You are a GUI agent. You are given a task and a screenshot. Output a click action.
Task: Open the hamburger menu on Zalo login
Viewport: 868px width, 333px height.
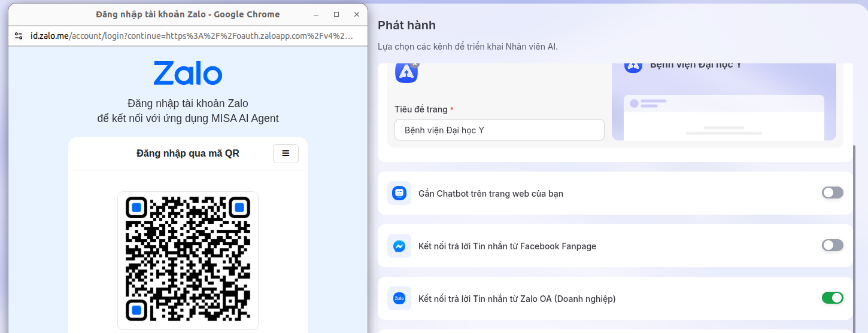click(286, 154)
